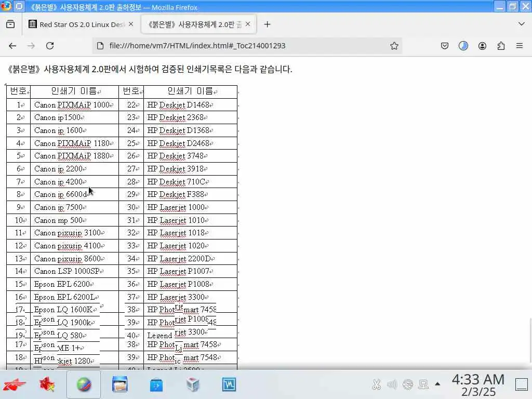Click the square icon beside the Firefox title bar logo
This screenshot has height=399, width=532.
[19, 6]
